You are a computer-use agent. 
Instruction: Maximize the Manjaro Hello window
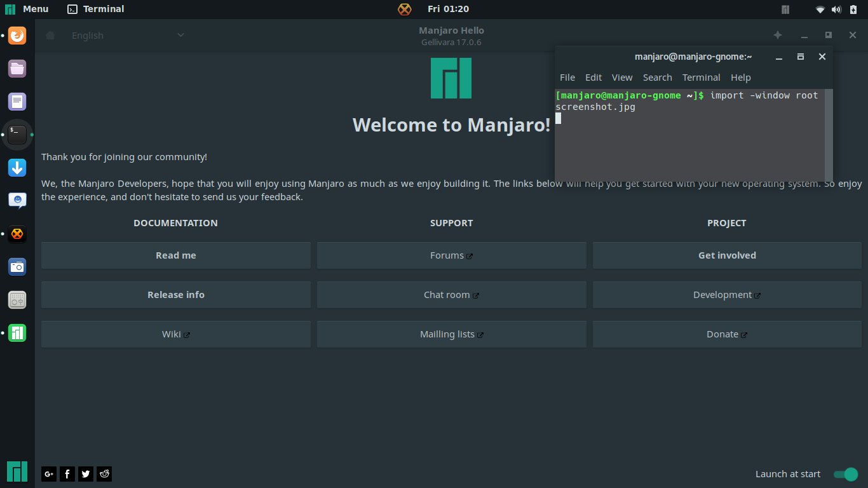click(x=829, y=36)
